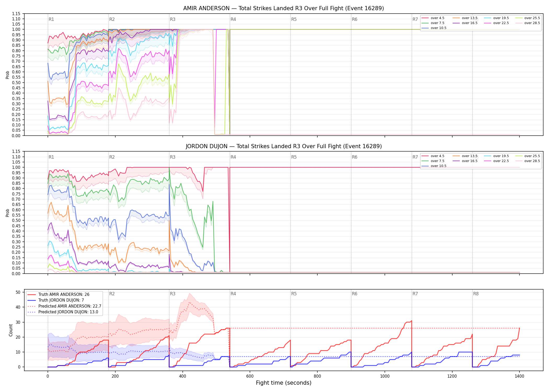Click the JORDON DUJON chart title
The width and height of the screenshot is (549, 392).
(284, 146)
